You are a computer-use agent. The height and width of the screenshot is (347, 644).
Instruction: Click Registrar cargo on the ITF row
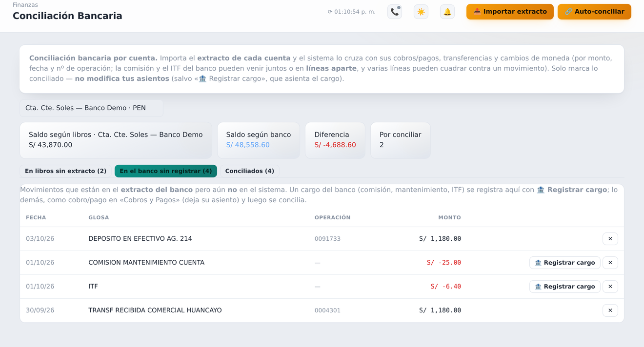565,287
